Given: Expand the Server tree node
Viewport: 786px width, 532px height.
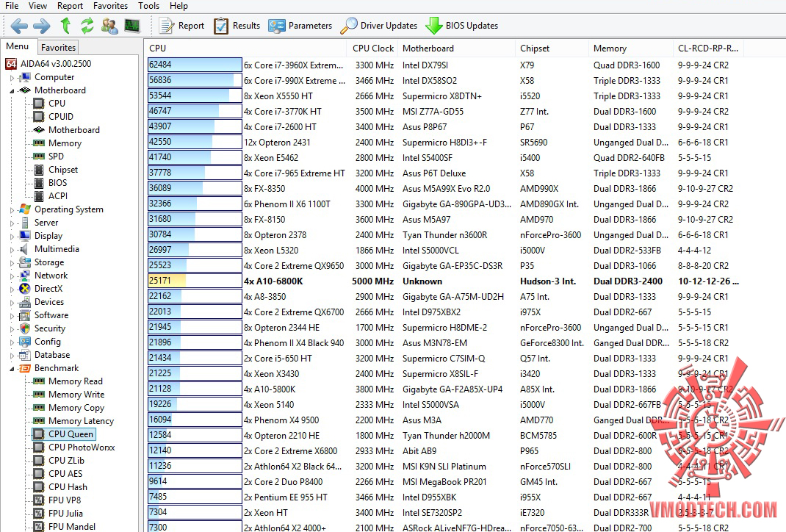Looking at the screenshot, I should click(x=12, y=223).
